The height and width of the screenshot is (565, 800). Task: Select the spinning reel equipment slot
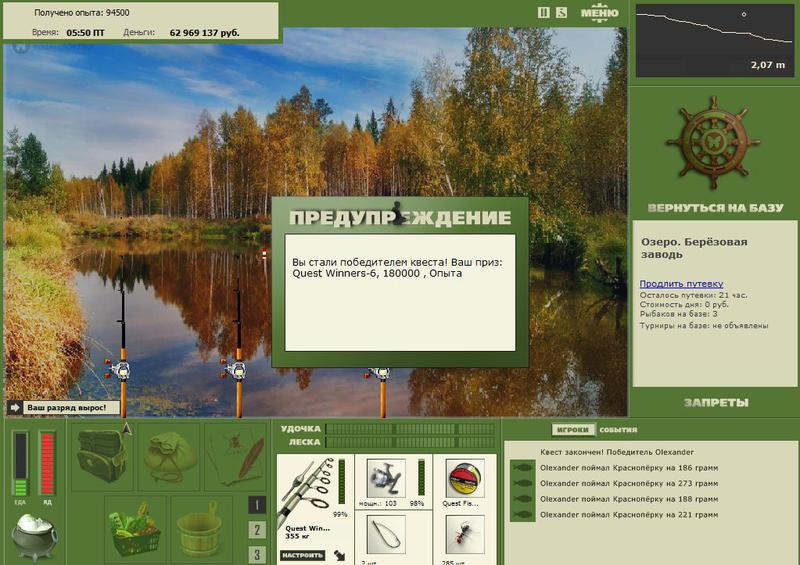pos(386,478)
